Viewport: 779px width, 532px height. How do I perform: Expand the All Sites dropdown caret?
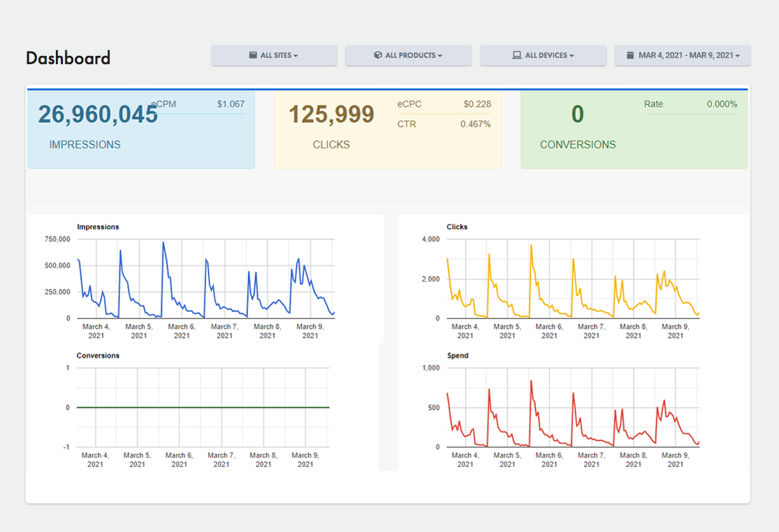[x=296, y=56]
